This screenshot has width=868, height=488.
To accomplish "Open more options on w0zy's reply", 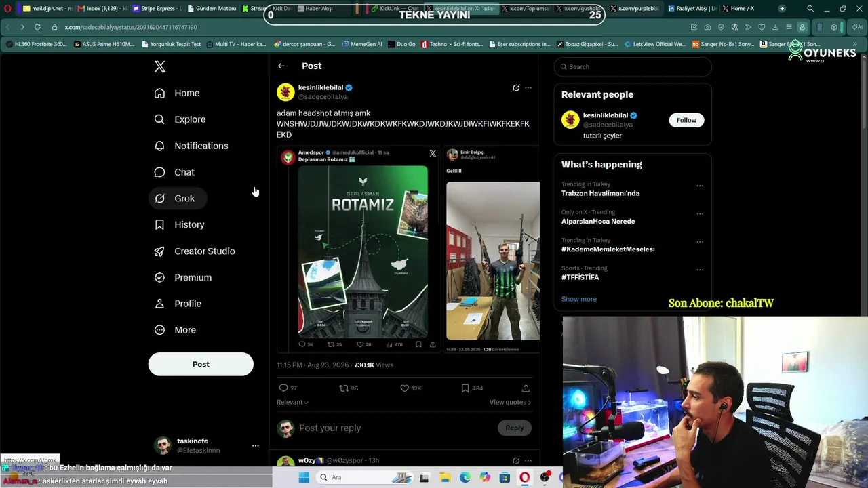I will pos(528,460).
